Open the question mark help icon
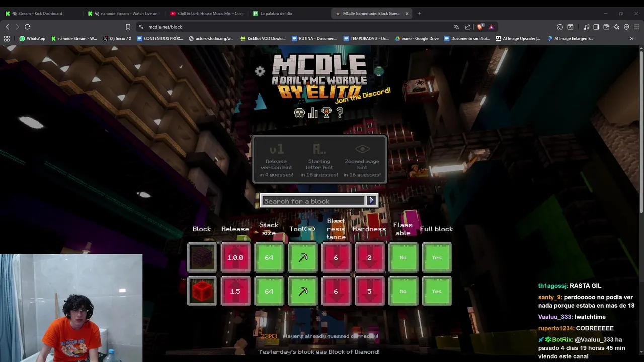 pos(340,113)
